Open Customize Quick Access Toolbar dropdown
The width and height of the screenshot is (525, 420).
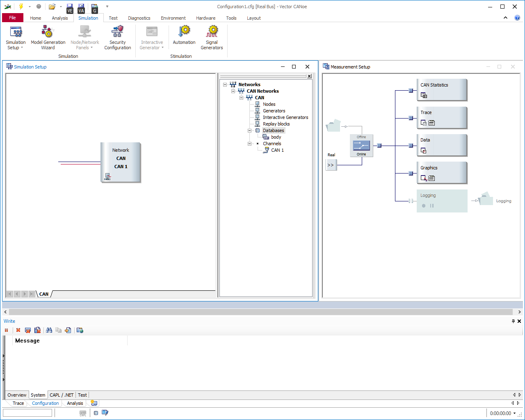tap(107, 7)
